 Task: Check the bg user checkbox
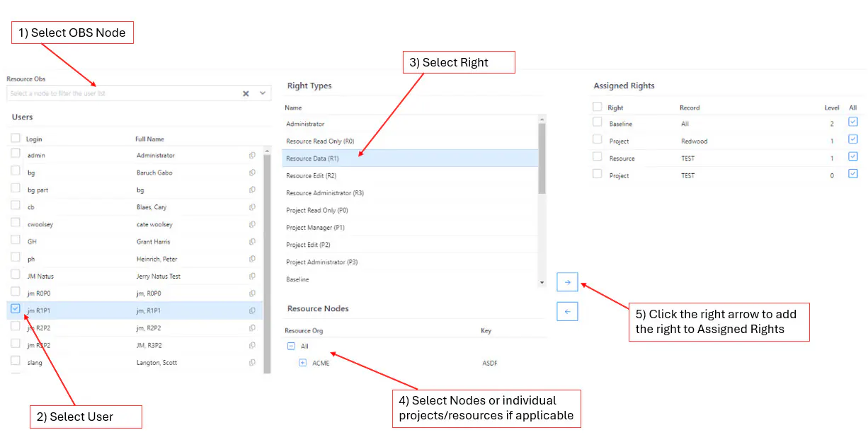click(16, 171)
